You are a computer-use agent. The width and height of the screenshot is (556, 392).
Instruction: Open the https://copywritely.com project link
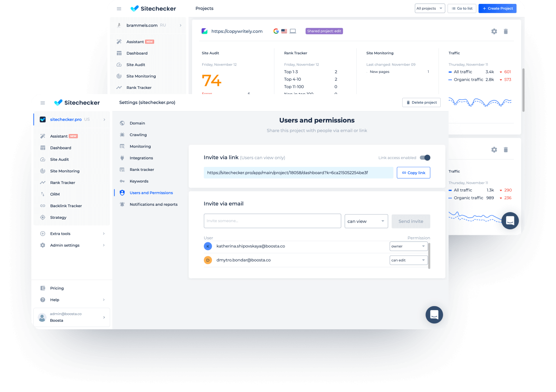pos(237,31)
